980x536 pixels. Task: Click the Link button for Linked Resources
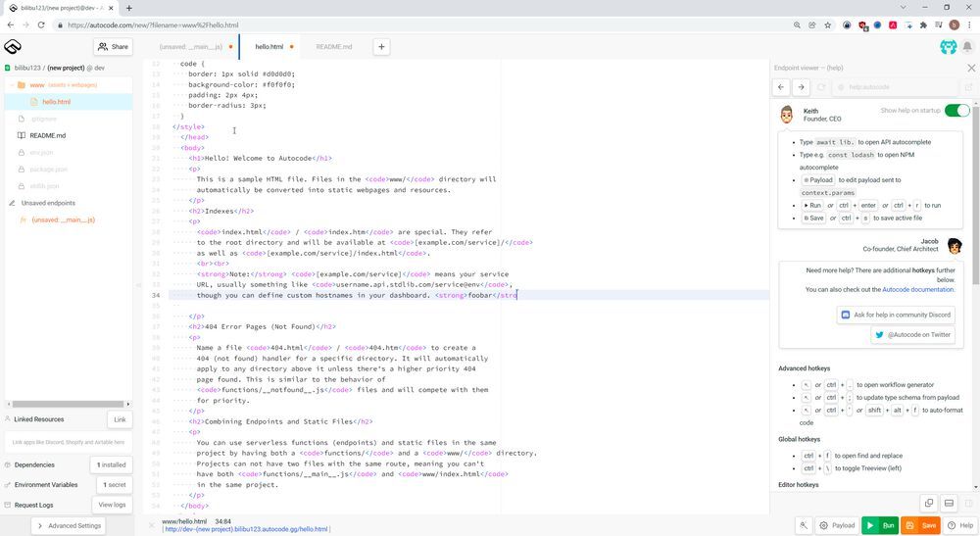click(x=120, y=419)
